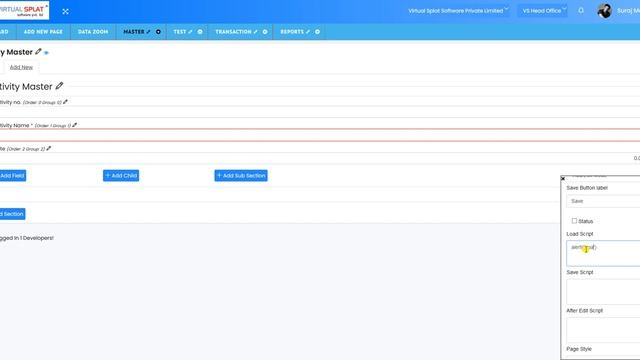Click the gear icon next to REPORTS
This screenshot has height=360, width=640.
317,32
